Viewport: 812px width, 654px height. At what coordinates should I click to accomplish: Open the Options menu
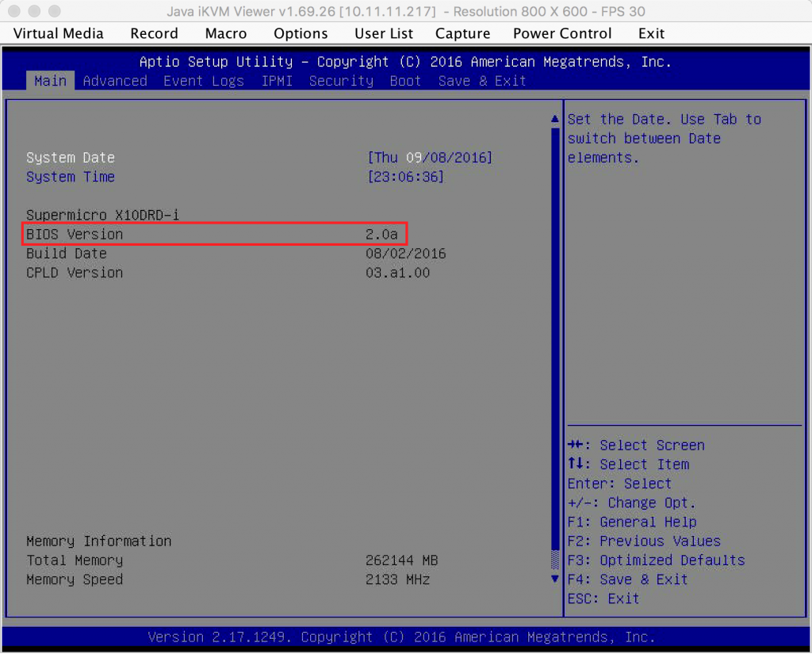(301, 33)
